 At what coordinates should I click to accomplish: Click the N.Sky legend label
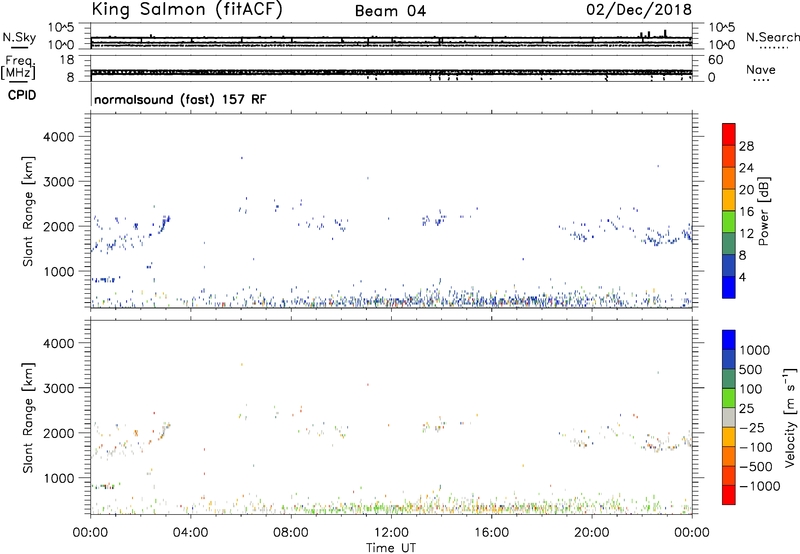point(19,37)
